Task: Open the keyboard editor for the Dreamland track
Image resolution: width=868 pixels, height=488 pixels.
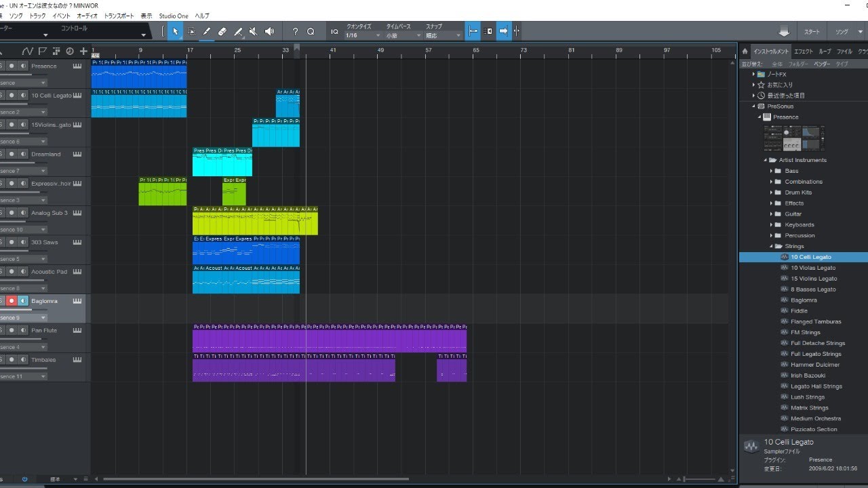Action: pyautogui.click(x=77, y=154)
